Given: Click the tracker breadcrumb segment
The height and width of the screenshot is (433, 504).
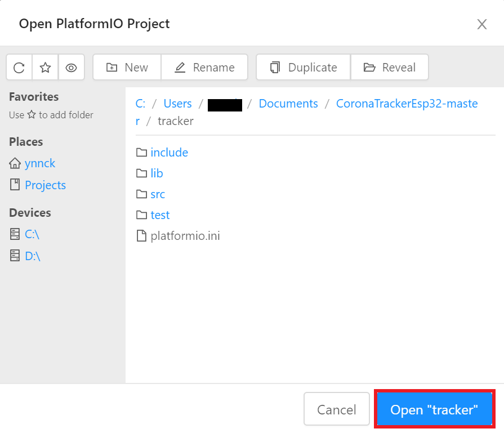Looking at the screenshot, I should 176,121.
